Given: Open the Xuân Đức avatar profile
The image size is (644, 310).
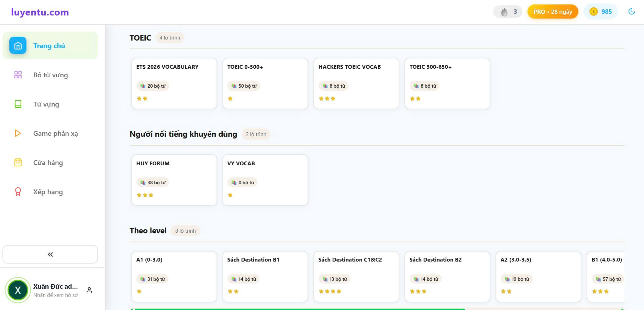Looking at the screenshot, I should [x=18, y=290].
